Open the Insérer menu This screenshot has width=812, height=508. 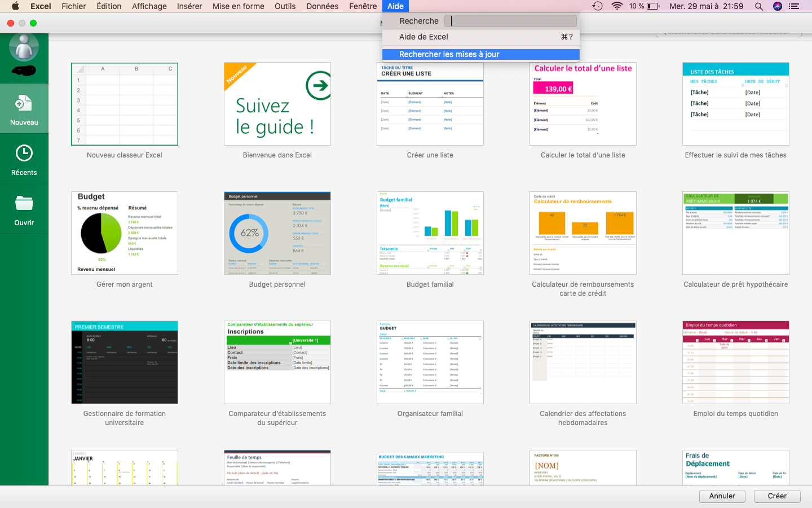click(x=189, y=6)
